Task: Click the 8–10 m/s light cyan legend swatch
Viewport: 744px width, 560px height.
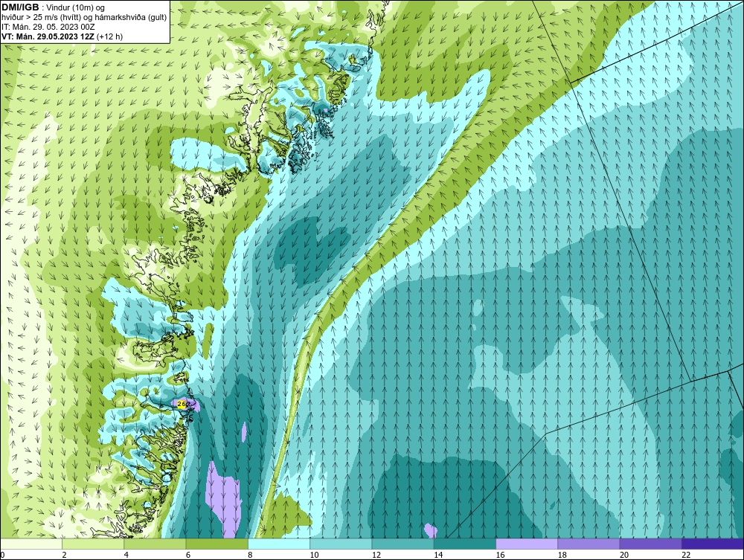Action: coord(279,544)
